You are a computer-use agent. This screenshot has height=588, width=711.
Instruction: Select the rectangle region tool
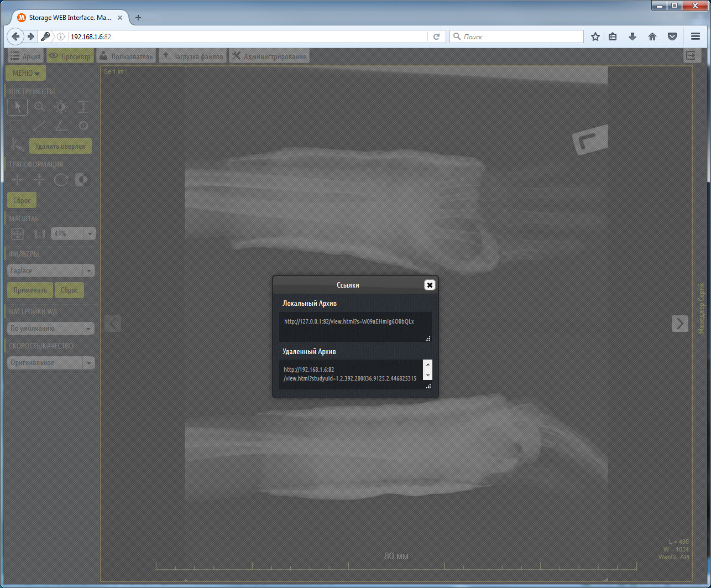(x=18, y=126)
